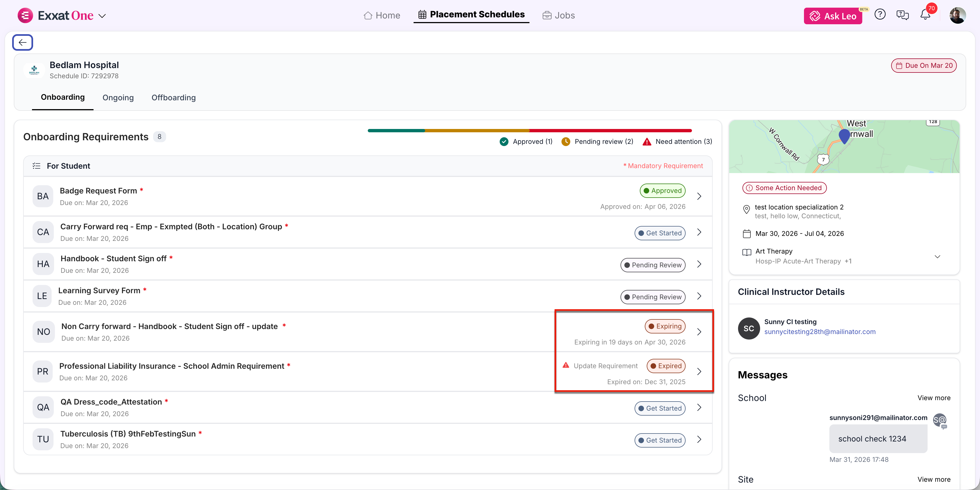Expand the Art Therapy details chevron

938,256
